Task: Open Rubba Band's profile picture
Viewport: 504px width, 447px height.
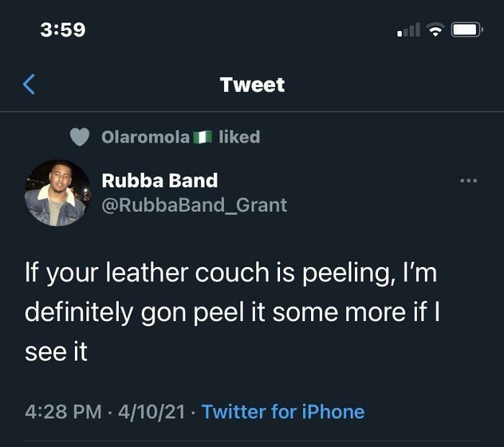Action: click(x=58, y=193)
